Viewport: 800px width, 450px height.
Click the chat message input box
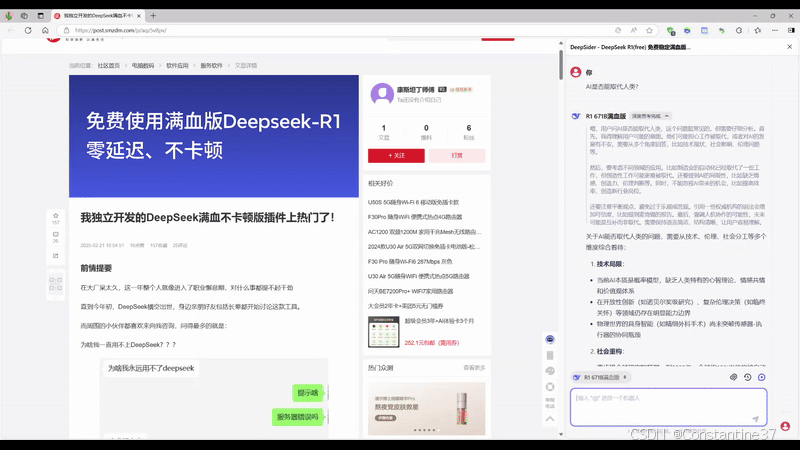coord(668,407)
